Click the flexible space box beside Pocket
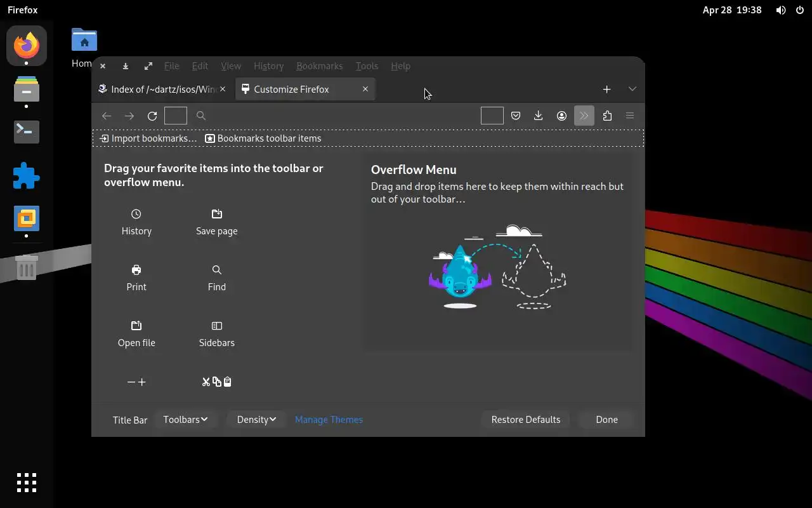The height and width of the screenshot is (508, 812). pos(492,116)
